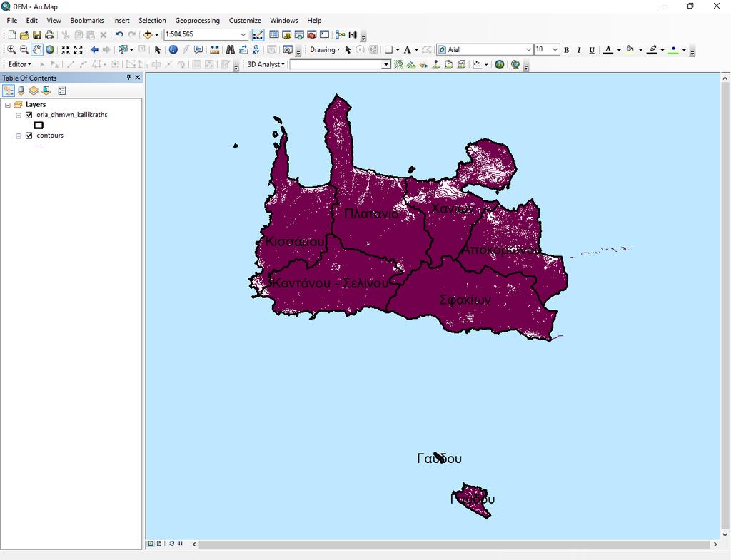
Task: Collapse the oria_dhmwn_kallikraths layer legend
Action: tap(19, 115)
